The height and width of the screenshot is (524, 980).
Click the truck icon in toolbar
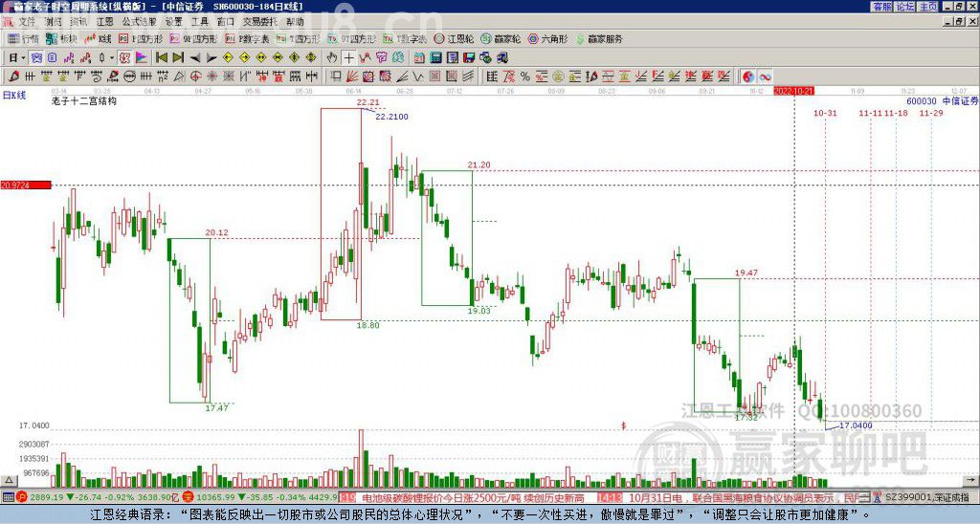501,58
